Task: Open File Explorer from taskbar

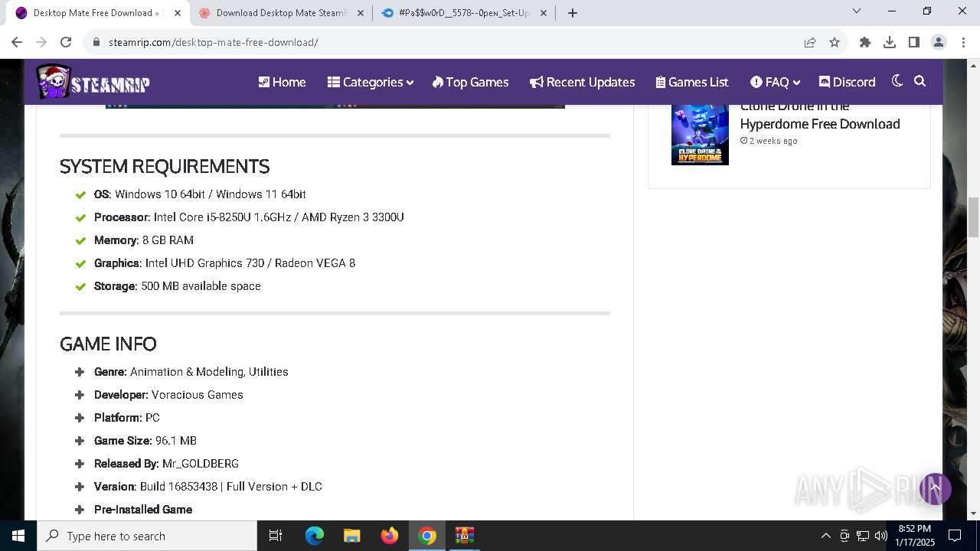Action: point(351,536)
